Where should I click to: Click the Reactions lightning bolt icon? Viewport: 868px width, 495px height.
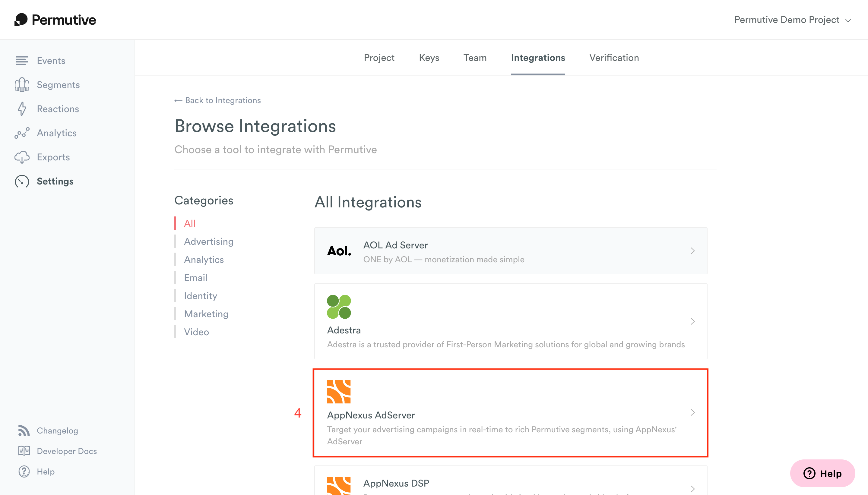pos(22,109)
